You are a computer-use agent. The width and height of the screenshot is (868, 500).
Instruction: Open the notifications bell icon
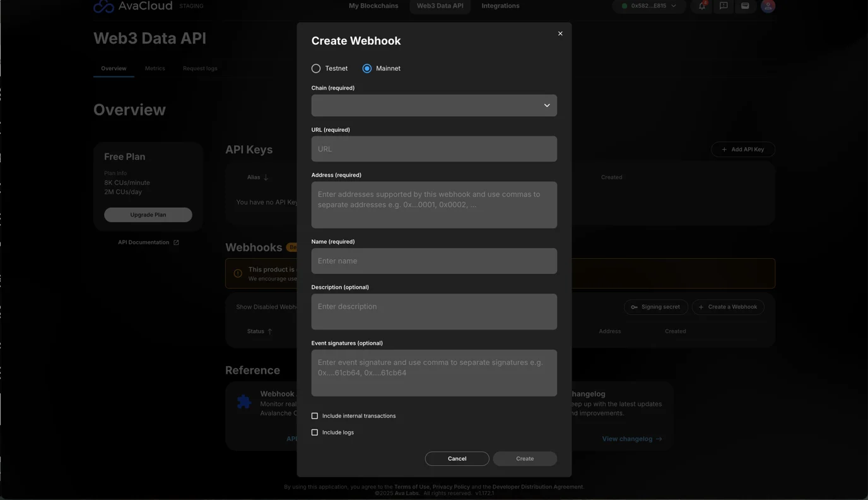click(x=701, y=6)
